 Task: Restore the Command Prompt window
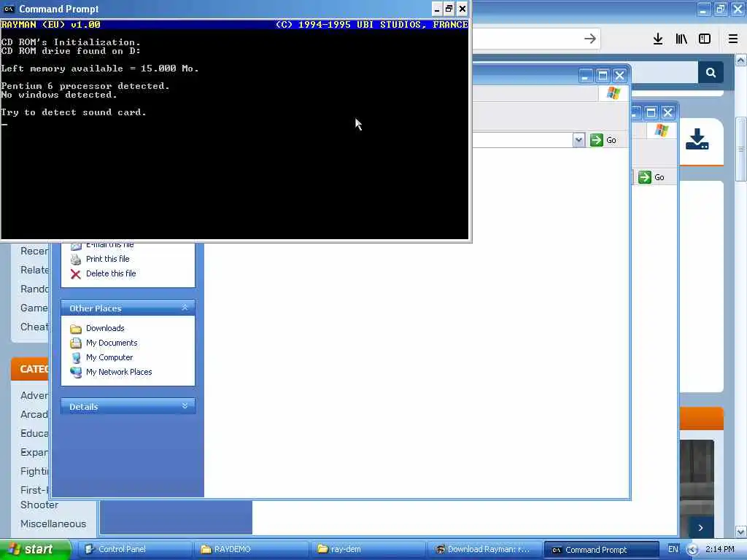pyautogui.click(x=449, y=9)
